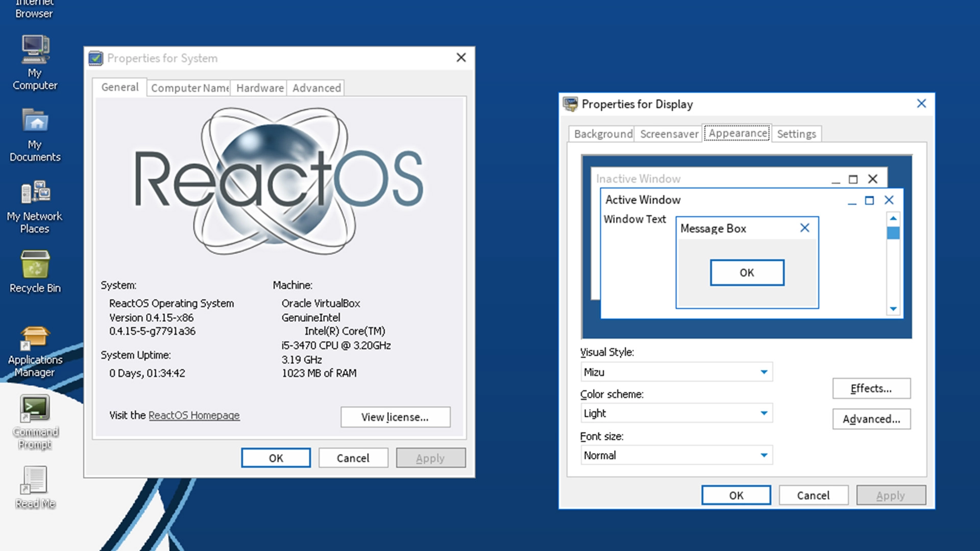Click the Properties for Display monitor icon
980x551 pixels.
click(x=571, y=104)
